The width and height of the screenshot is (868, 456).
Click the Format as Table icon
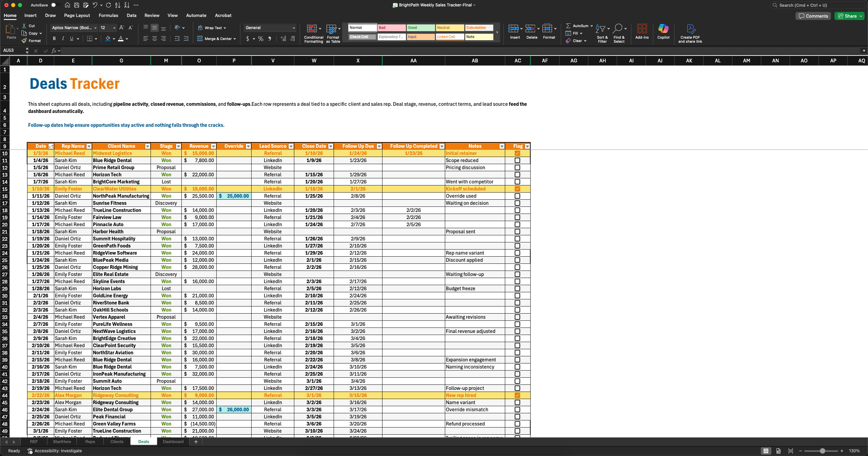click(331, 29)
